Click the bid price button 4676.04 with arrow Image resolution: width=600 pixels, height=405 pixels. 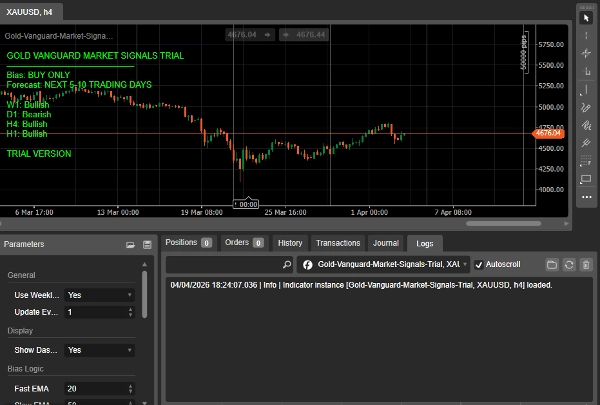pos(249,35)
